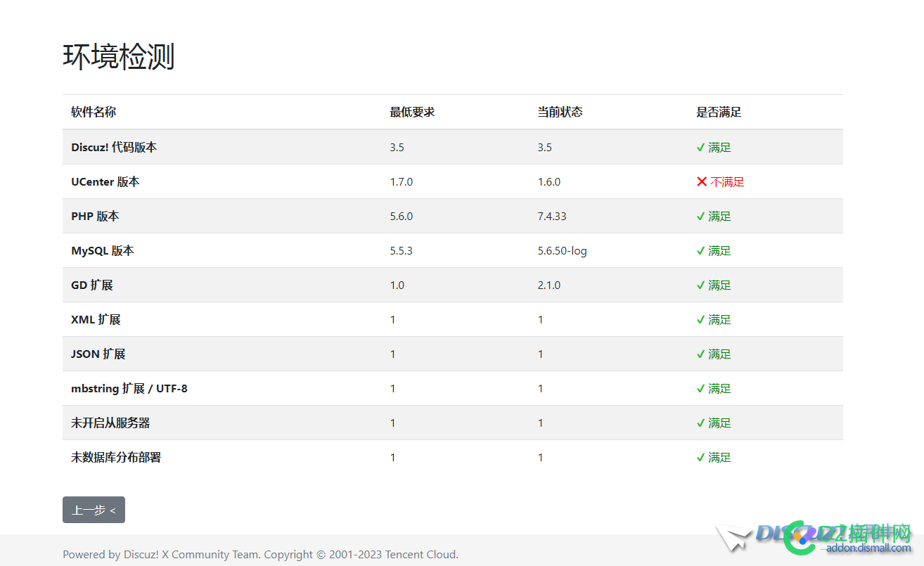Select the GD 扩展 row label

tap(92, 285)
